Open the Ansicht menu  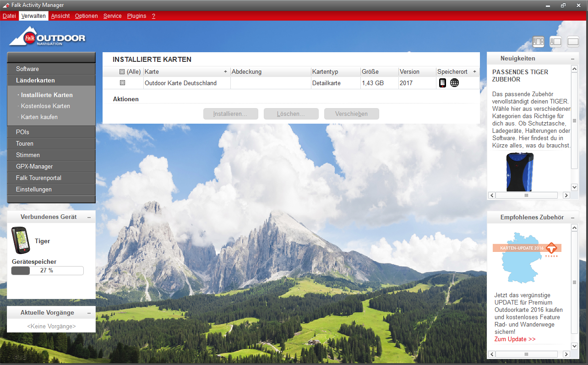60,16
